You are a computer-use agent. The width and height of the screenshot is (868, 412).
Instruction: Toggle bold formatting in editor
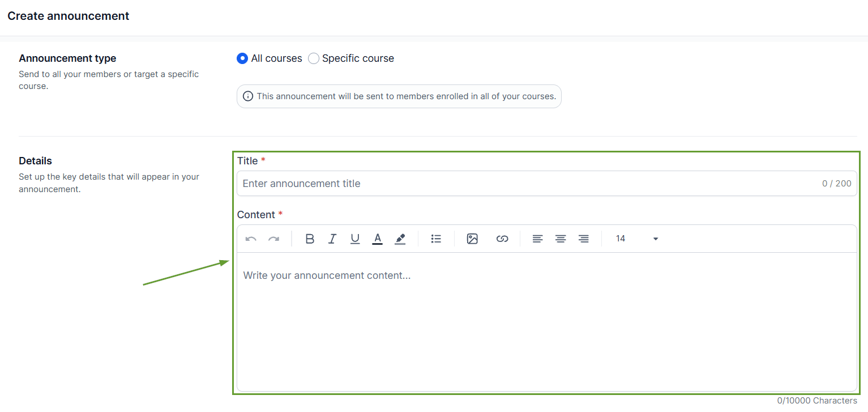pyautogui.click(x=310, y=239)
